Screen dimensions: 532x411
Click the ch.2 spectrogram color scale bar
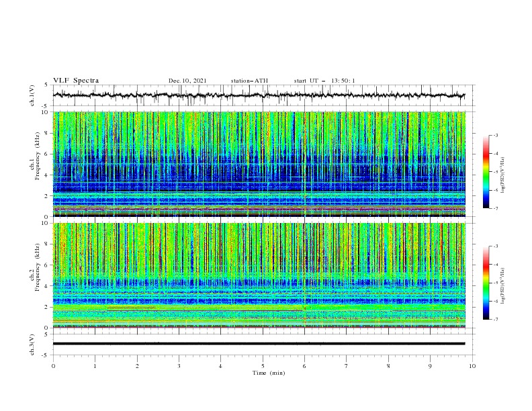point(486,283)
